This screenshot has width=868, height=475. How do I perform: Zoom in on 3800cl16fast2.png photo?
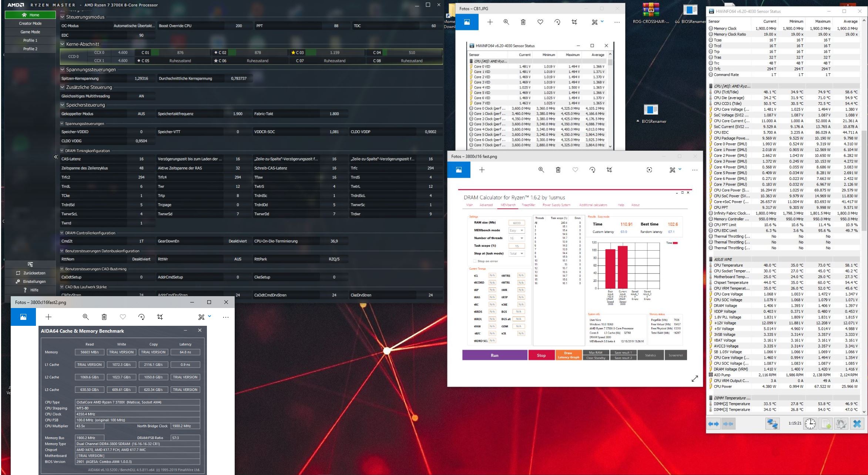click(x=86, y=317)
